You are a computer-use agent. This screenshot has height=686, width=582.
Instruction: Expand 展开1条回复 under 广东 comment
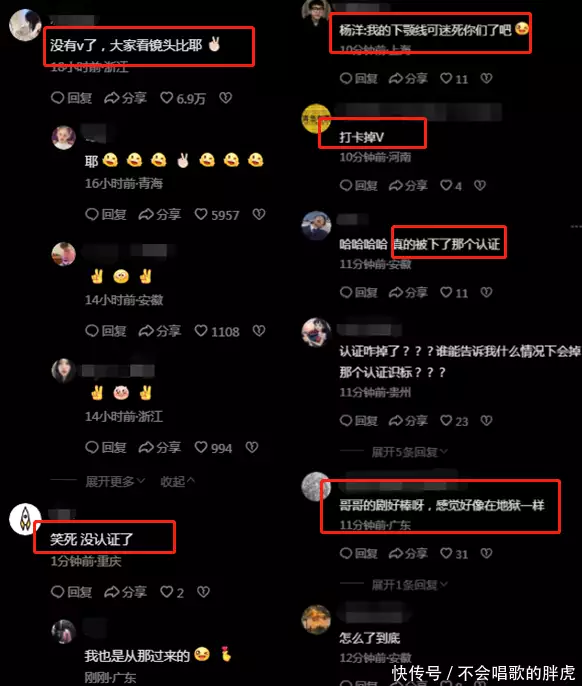point(409,584)
